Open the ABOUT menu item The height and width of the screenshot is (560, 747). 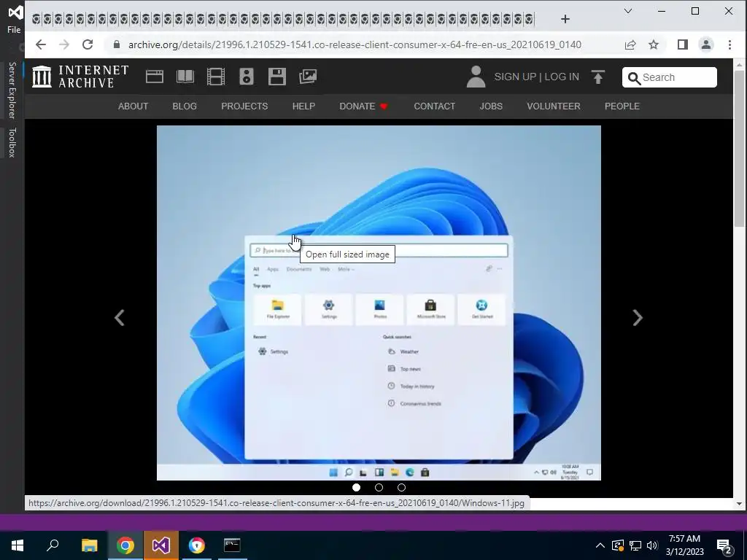[133, 106]
